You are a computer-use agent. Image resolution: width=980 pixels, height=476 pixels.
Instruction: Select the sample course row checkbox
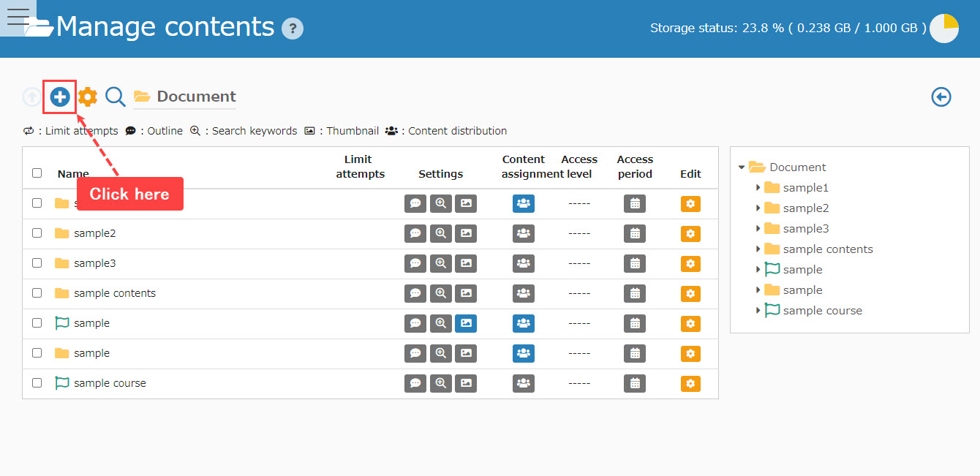[x=37, y=383]
